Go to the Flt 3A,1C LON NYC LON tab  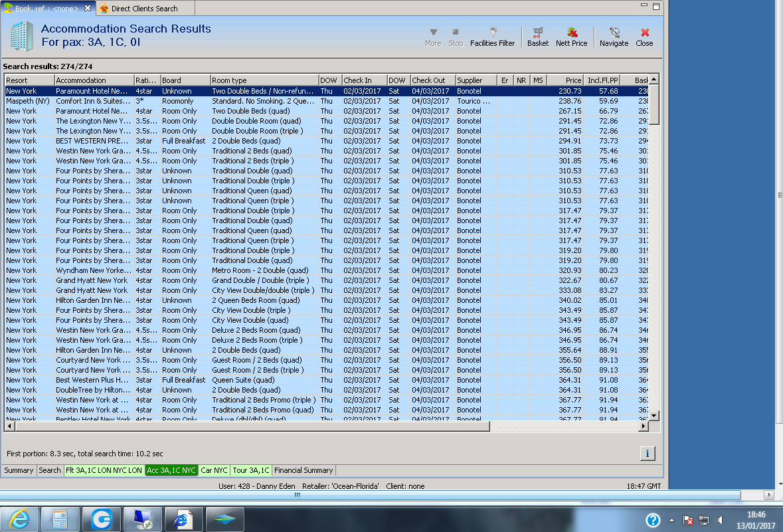tap(104, 470)
